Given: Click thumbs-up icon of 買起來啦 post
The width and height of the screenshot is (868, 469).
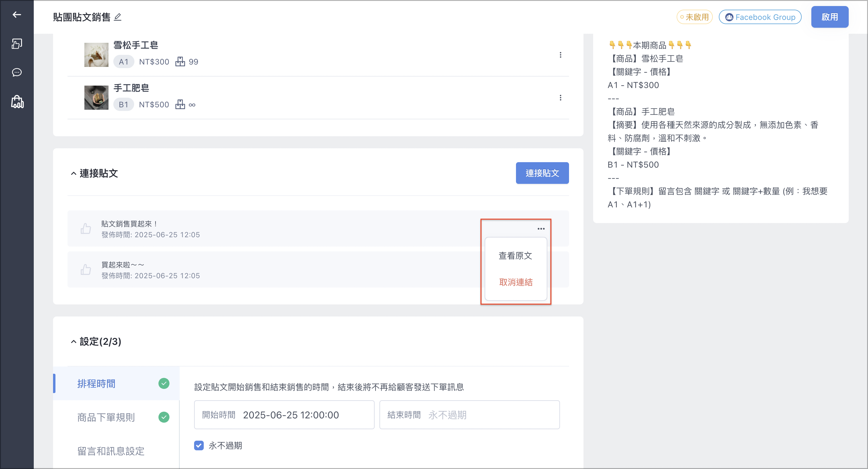Looking at the screenshot, I should (86, 269).
